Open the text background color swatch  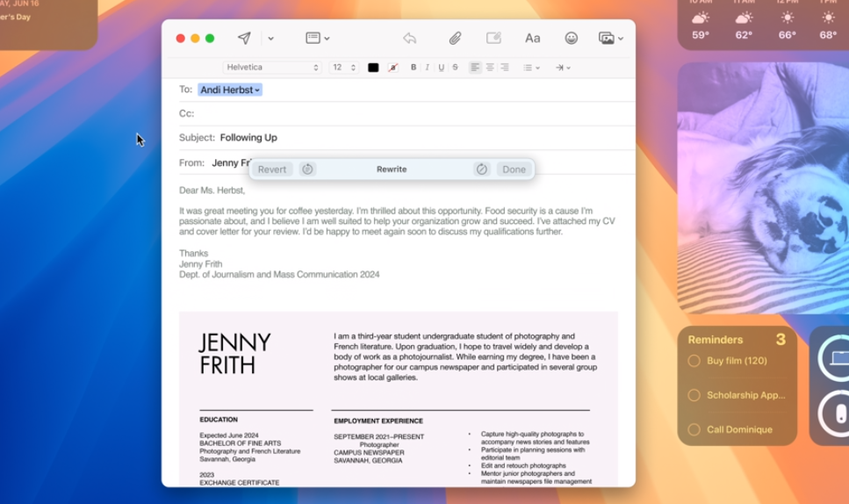(393, 67)
